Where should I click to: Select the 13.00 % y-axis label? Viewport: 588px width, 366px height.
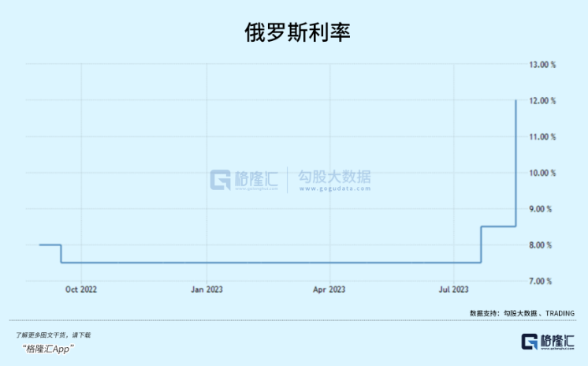tap(541, 65)
